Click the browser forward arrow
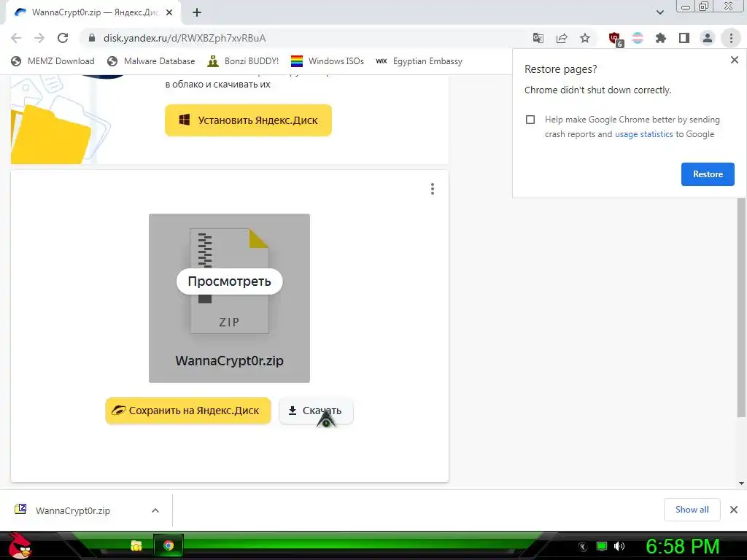The image size is (747, 560). [39, 38]
